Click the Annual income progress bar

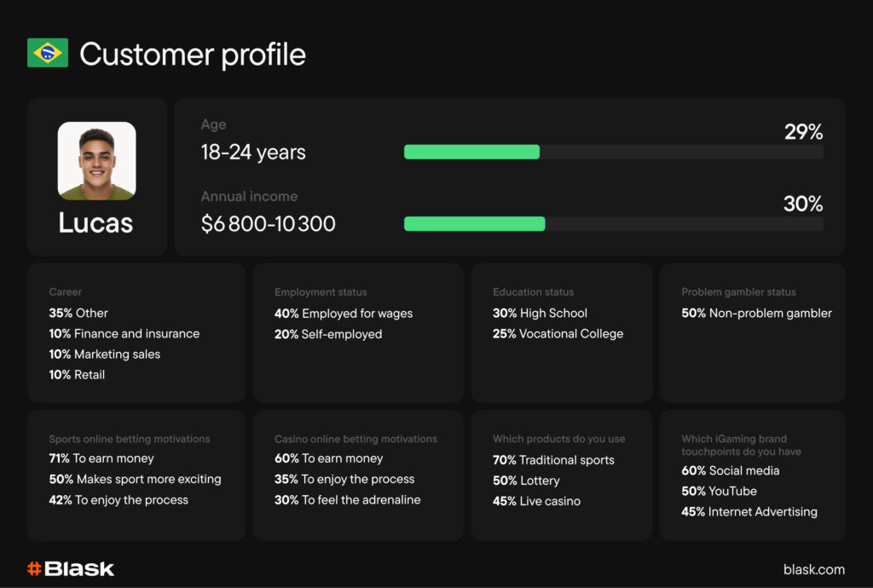pos(613,224)
